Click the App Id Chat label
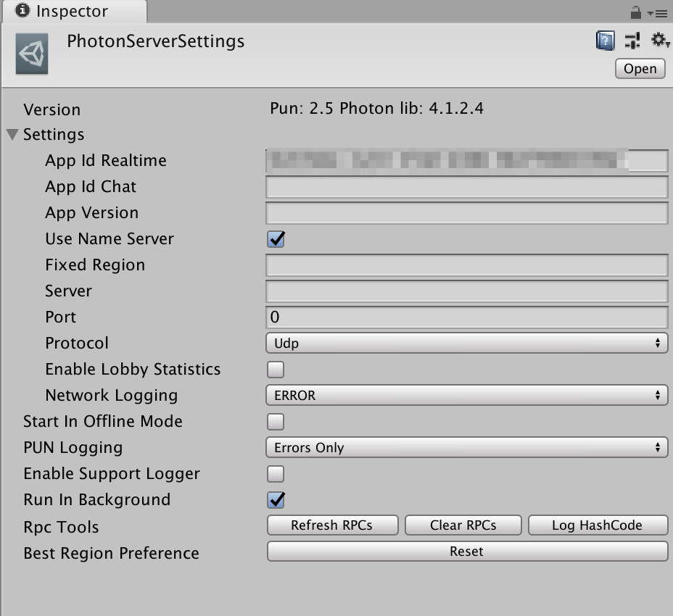 (x=91, y=187)
